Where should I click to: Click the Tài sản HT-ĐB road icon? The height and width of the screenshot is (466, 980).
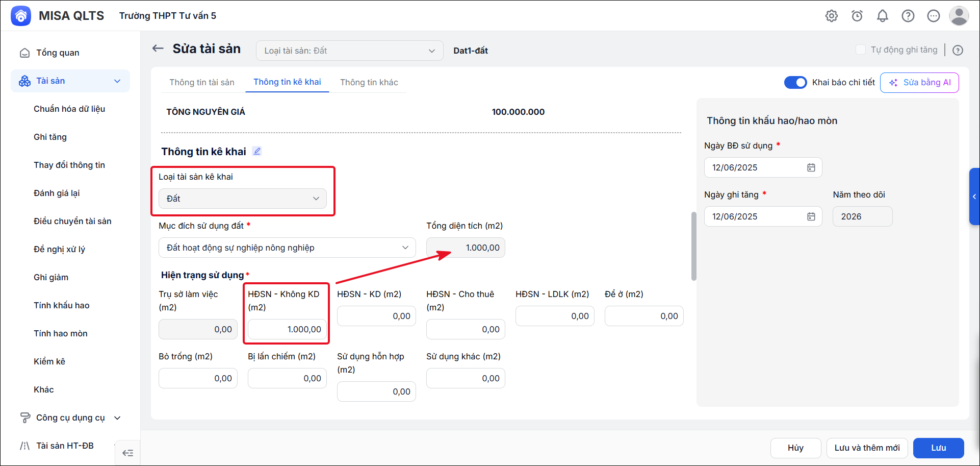(x=24, y=446)
